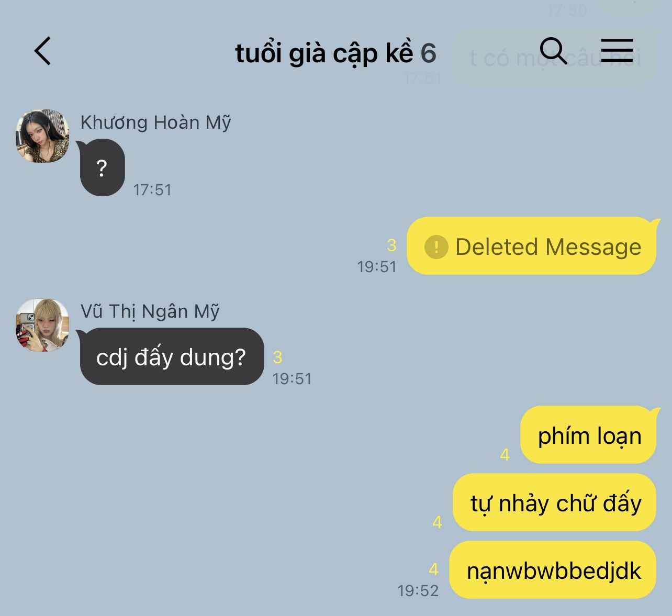Tap the read count beside 'cdj đấy dung?'
Screen dimensions: 672x616
(x=277, y=357)
